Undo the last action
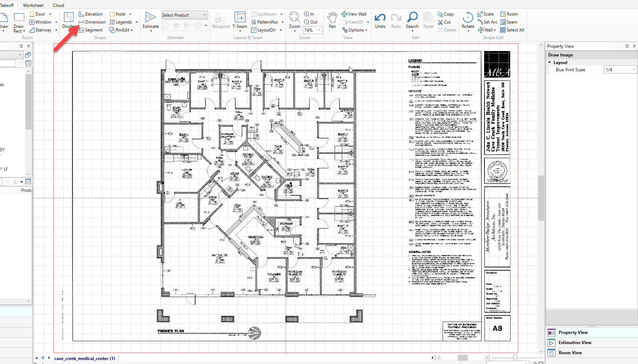 point(380,21)
